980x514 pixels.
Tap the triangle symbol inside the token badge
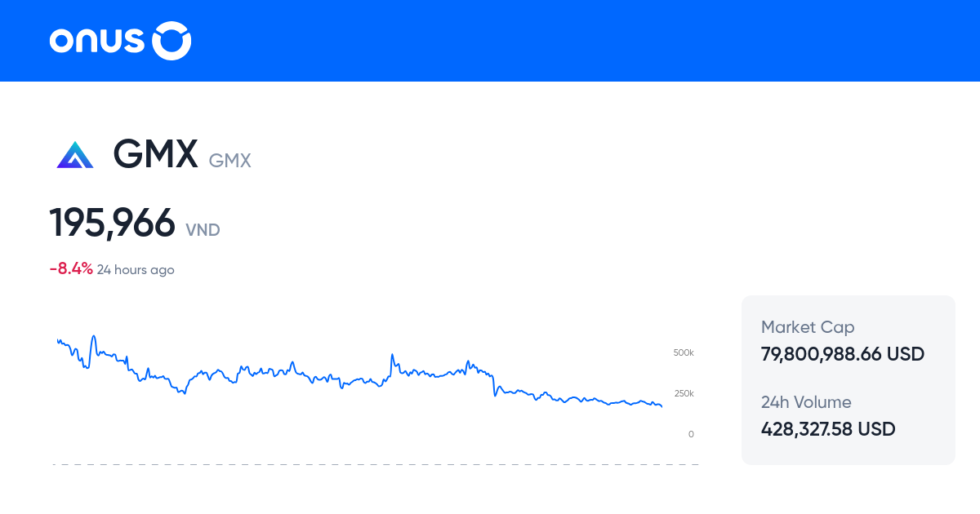74,155
